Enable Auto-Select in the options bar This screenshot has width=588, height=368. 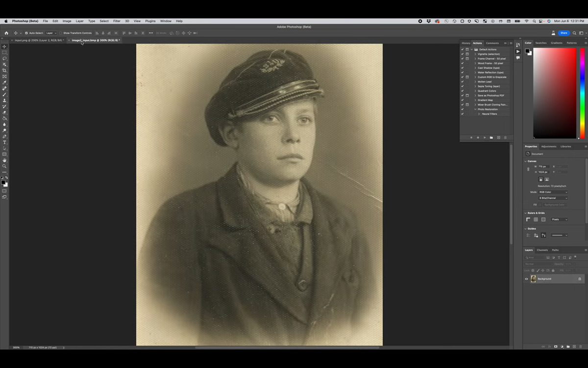pyautogui.click(x=27, y=33)
